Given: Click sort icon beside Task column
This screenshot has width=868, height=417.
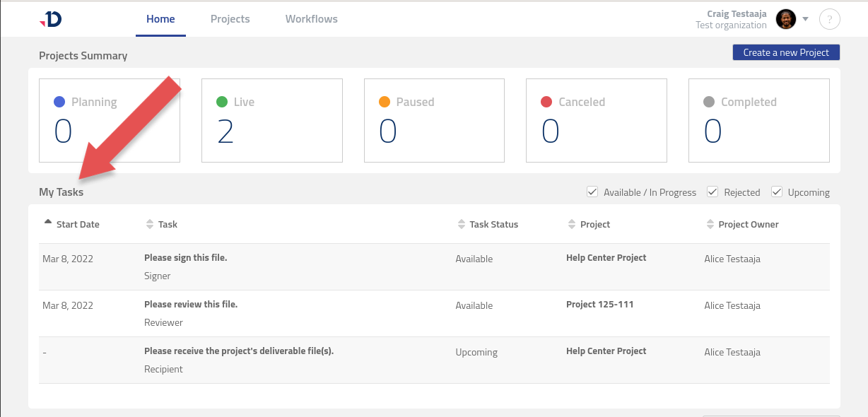Looking at the screenshot, I should click(149, 224).
